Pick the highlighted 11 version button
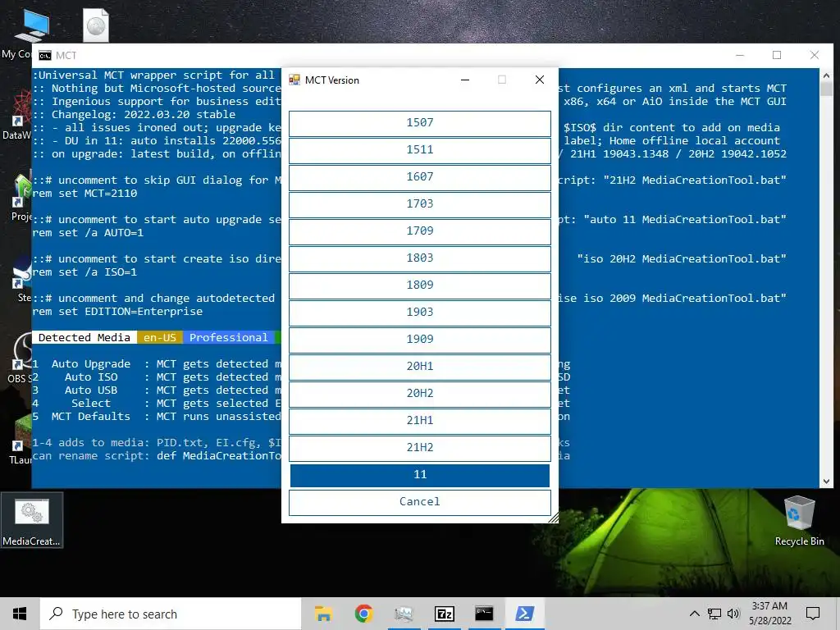840x630 pixels. (419, 475)
